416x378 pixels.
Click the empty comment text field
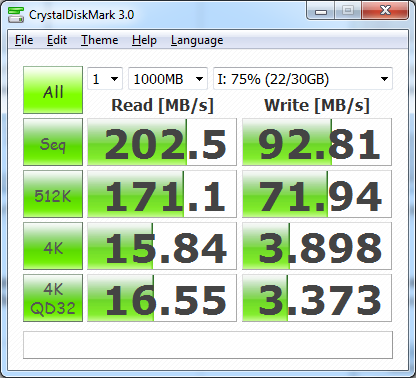coord(208,345)
